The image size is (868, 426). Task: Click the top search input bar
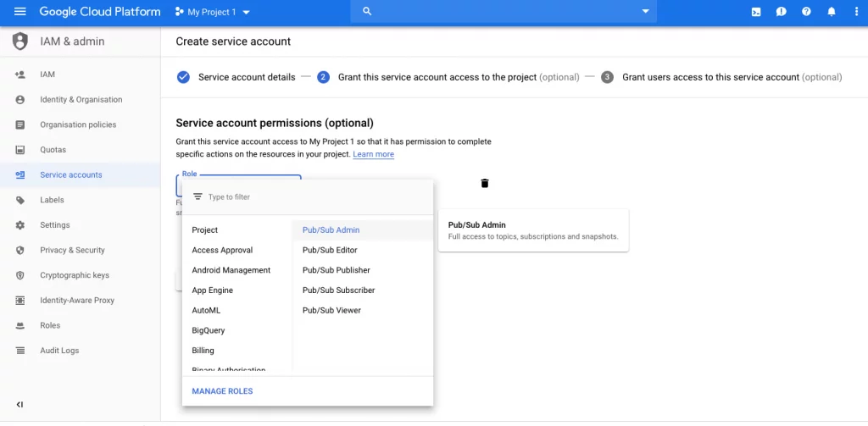click(x=504, y=12)
